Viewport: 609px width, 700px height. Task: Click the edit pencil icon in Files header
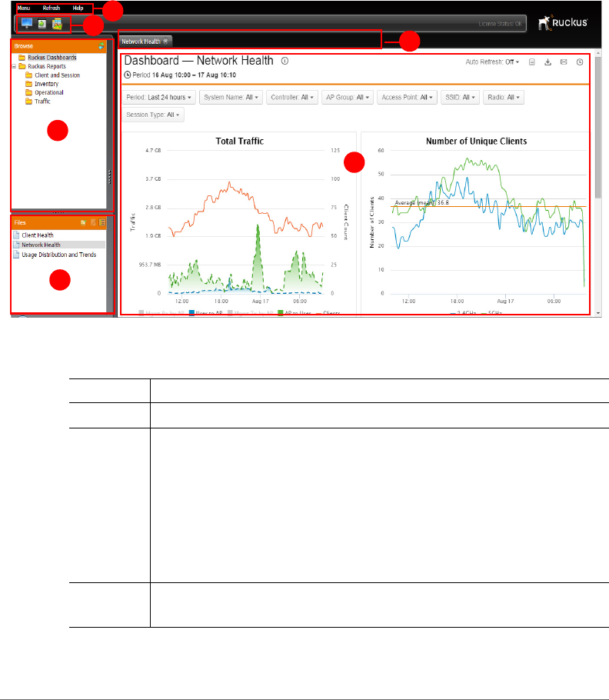[x=93, y=222]
